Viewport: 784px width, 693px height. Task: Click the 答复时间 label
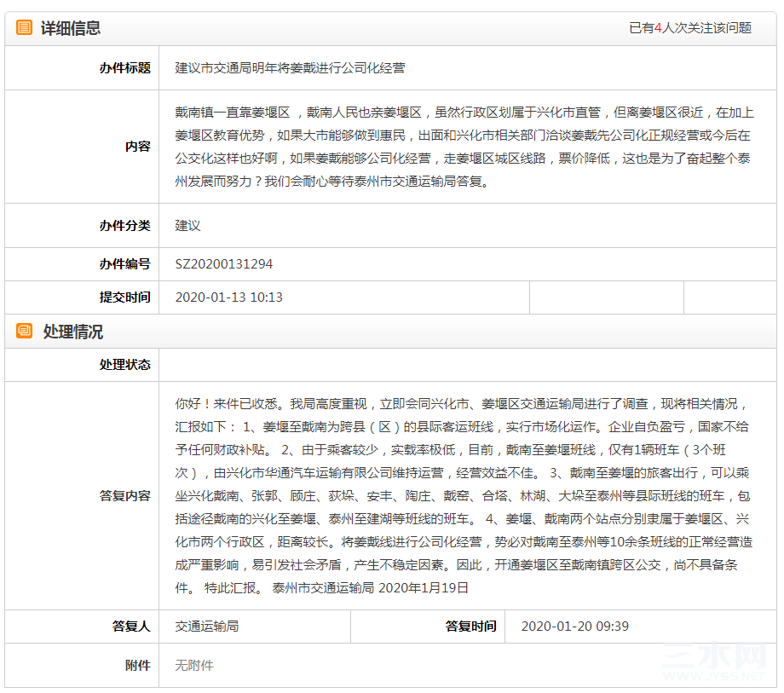pyautogui.click(x=471, y=626)
